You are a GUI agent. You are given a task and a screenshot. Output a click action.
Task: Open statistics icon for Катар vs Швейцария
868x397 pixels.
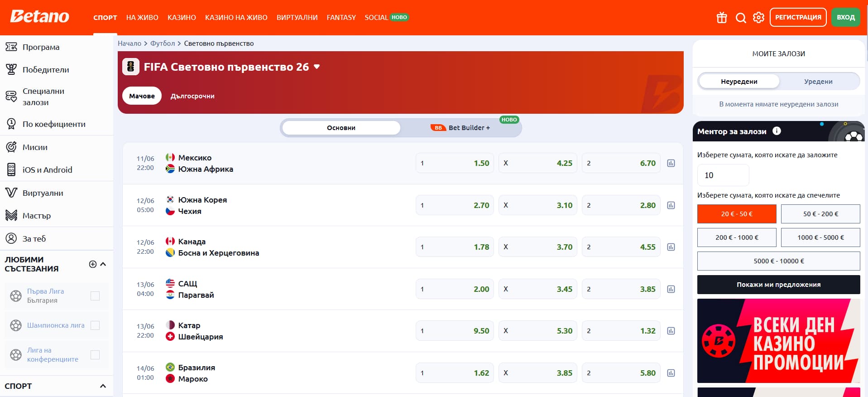(671, 331)
